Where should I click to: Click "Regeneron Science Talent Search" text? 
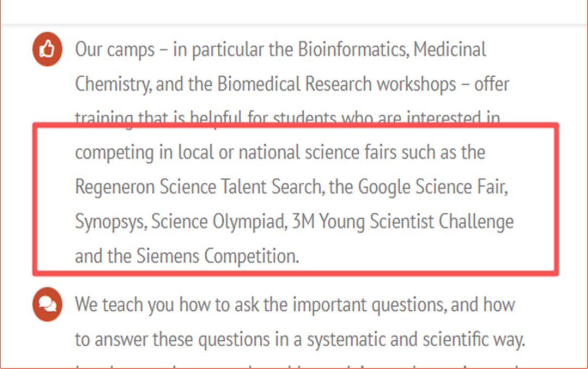click(198, 187)
